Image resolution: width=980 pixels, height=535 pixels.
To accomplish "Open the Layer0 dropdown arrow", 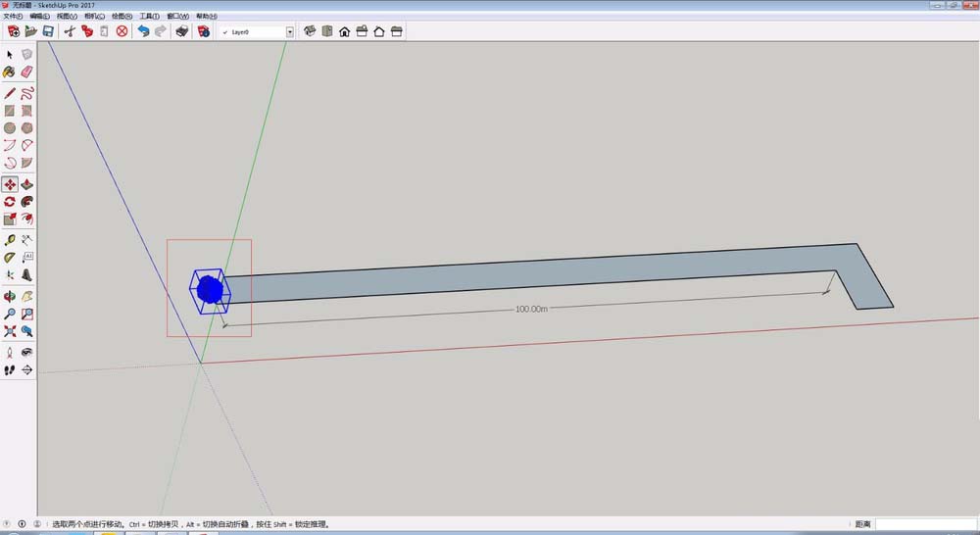I will click(289, 32).
